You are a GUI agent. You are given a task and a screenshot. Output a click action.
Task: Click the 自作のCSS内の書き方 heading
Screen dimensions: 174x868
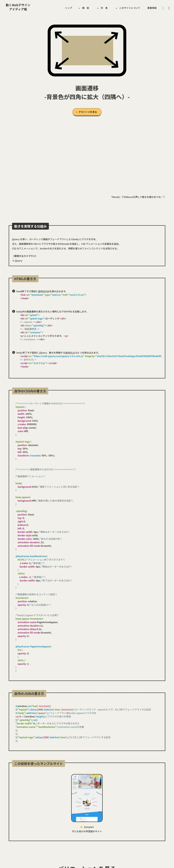(30, 391)
